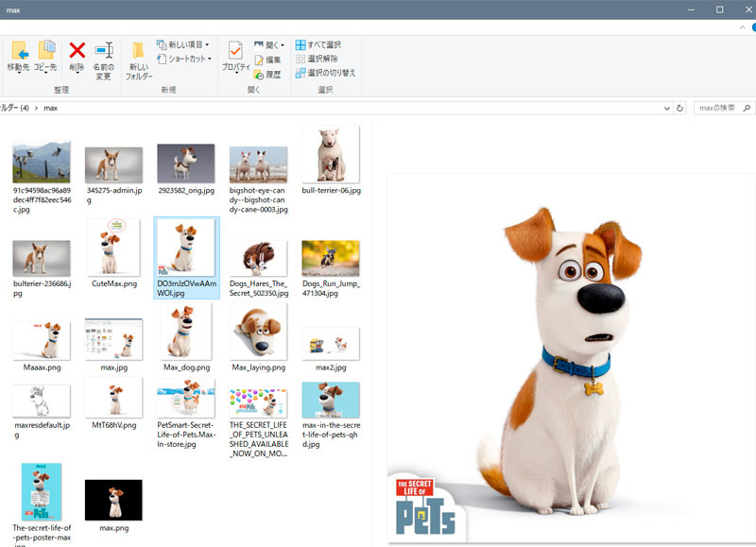Select the Dogs_Hares_The_Secret thumbnail
756x547 pixels.
[x=258, y=258]
